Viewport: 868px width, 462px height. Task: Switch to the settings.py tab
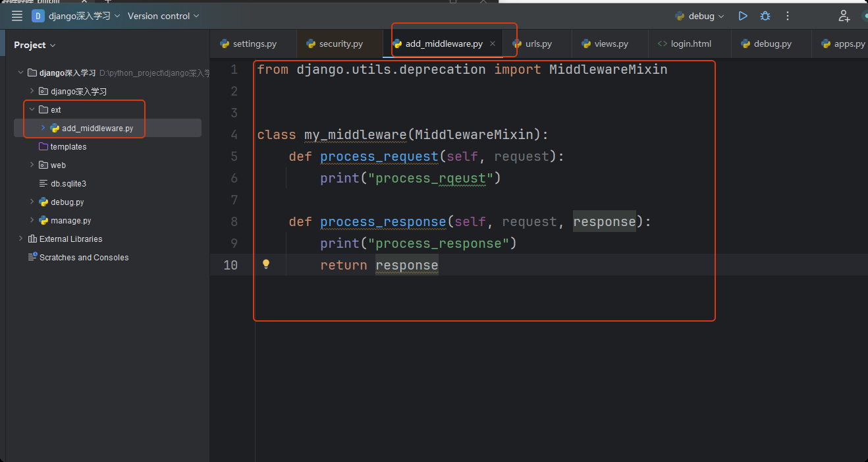254,43
